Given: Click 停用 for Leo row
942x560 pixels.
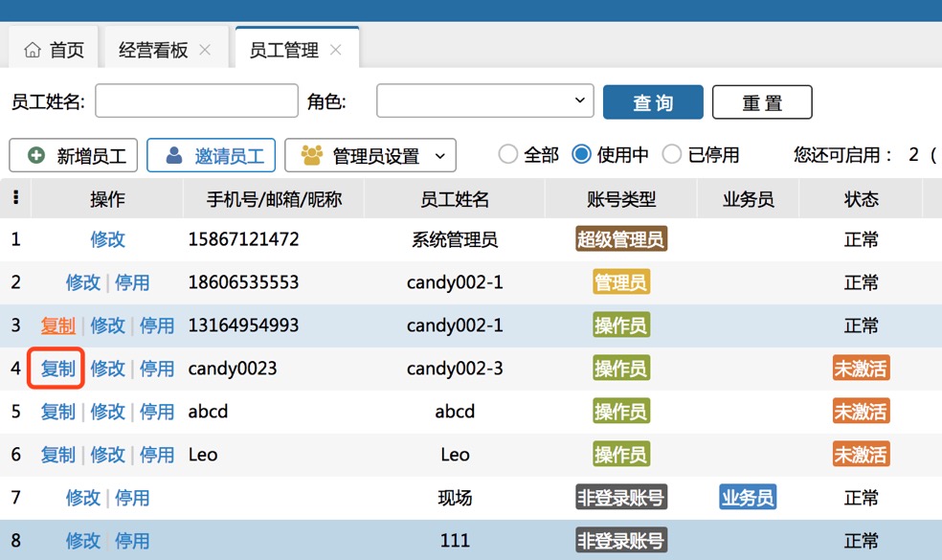Looking at the screenshot, I should click(157, 455).
